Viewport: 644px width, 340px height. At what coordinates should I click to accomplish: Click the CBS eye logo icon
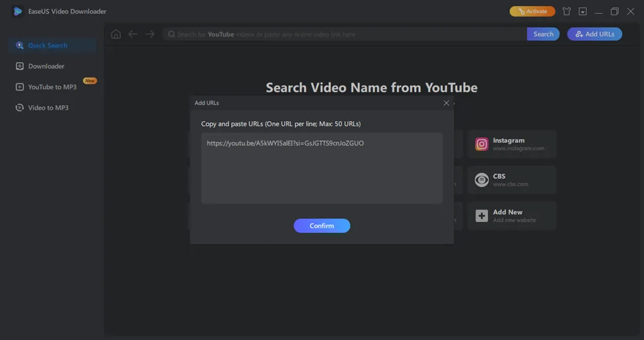tap(482, 180)
